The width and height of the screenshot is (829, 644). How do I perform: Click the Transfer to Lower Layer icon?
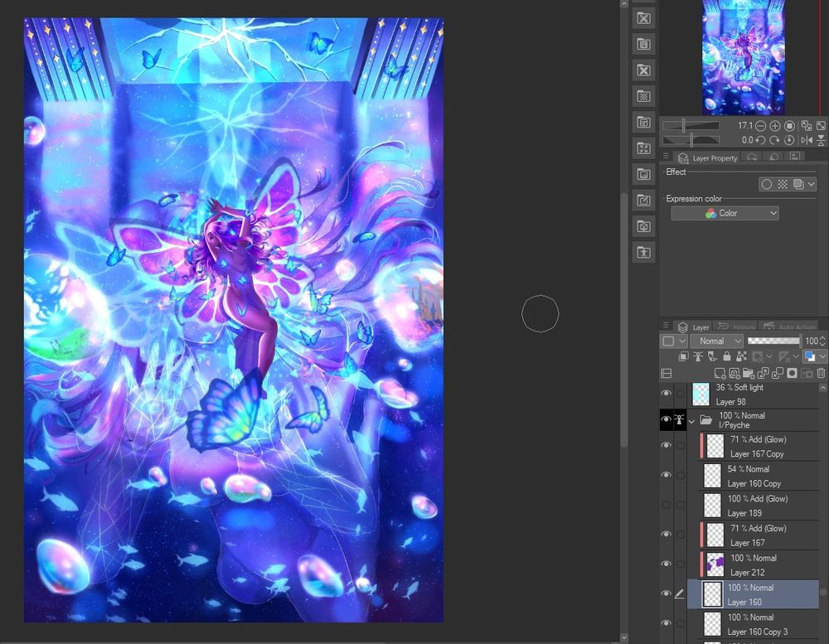[x=763, y=373]
